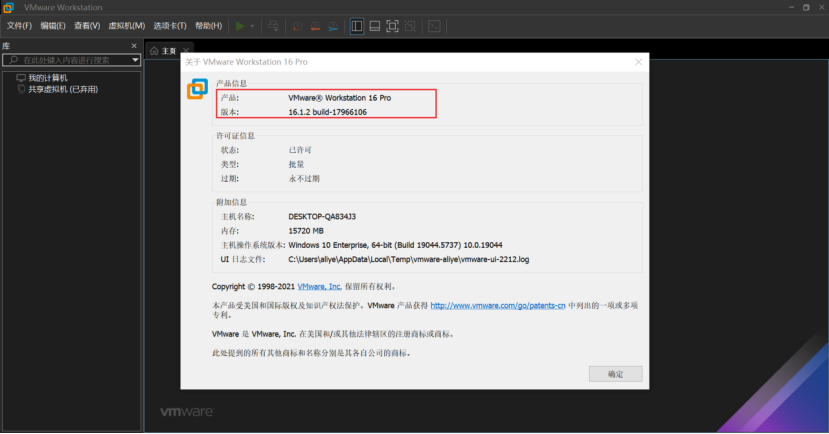Click the 共享虚拟机 tree icon
Screen dimensions: 829x434
point(21,89)
